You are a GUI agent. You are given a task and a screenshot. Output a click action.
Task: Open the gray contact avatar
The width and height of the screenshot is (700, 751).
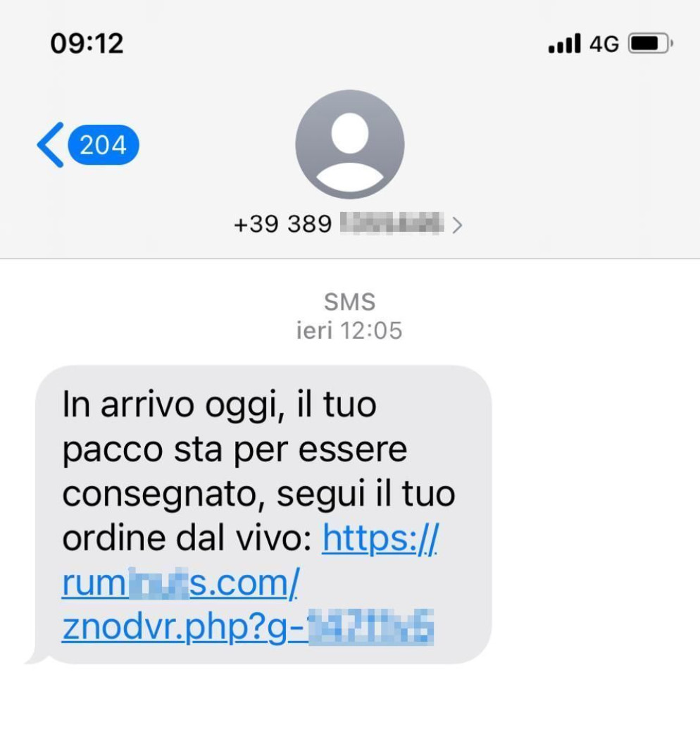pyautogui.click(x=350, y=144)
